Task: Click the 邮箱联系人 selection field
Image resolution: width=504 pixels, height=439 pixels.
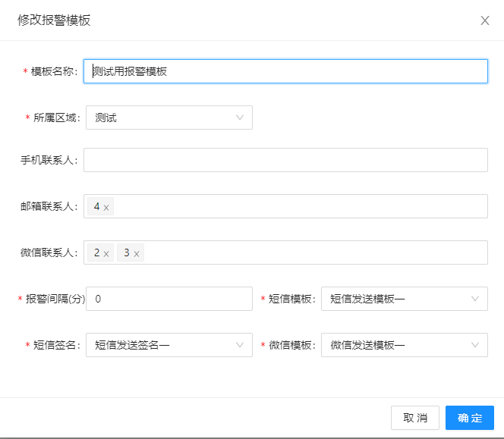Action: (x=285, y=206)
